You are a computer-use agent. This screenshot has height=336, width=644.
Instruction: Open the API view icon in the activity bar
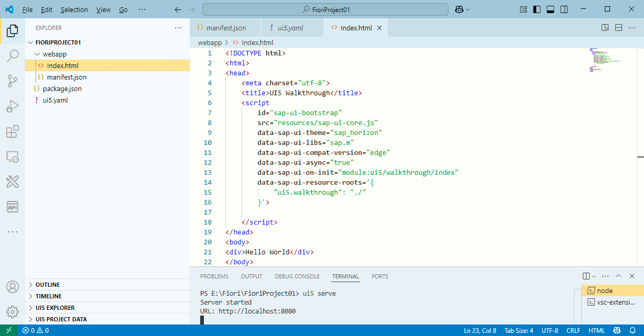[x=13, y=207]
